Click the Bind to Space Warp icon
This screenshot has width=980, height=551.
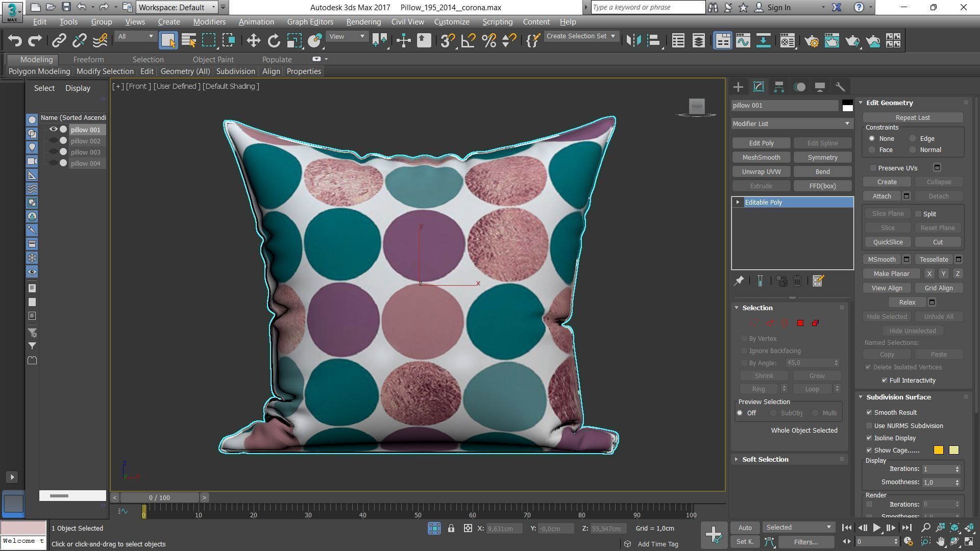pos(101,41)
